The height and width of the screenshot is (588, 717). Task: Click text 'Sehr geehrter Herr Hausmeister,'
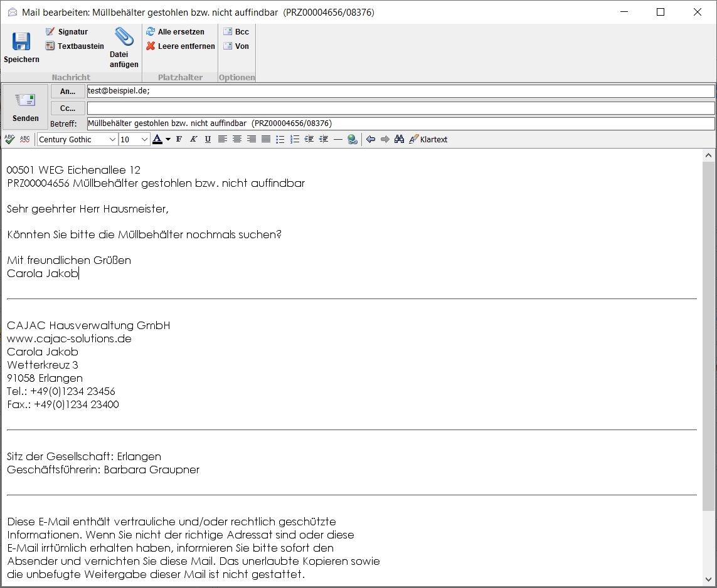pos(88,209)
